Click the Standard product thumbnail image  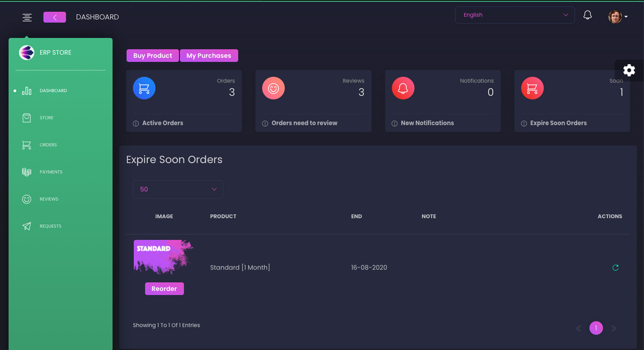pos(163,257)
